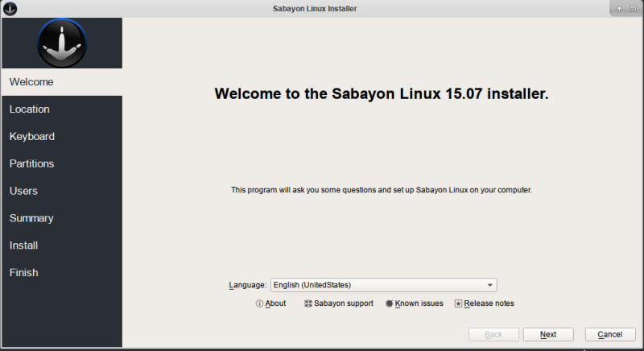Open the Sabayon support link text
644x351 pixels.
click(344, 304)
